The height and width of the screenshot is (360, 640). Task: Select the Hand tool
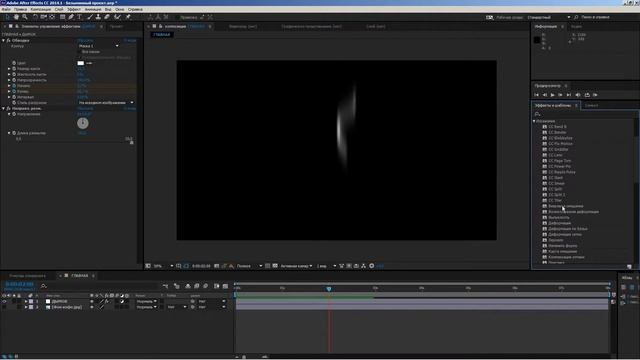[16, 17]
